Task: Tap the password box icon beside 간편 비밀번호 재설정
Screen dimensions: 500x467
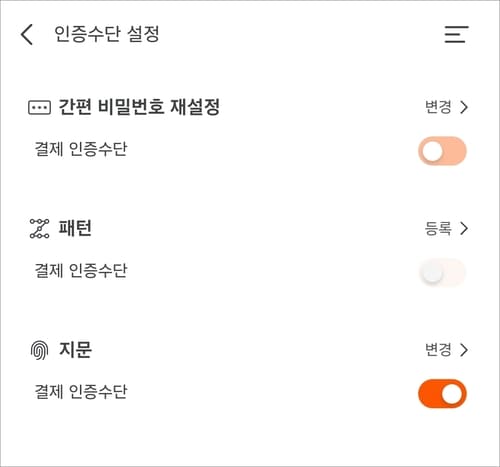Action: click(39, 107)
